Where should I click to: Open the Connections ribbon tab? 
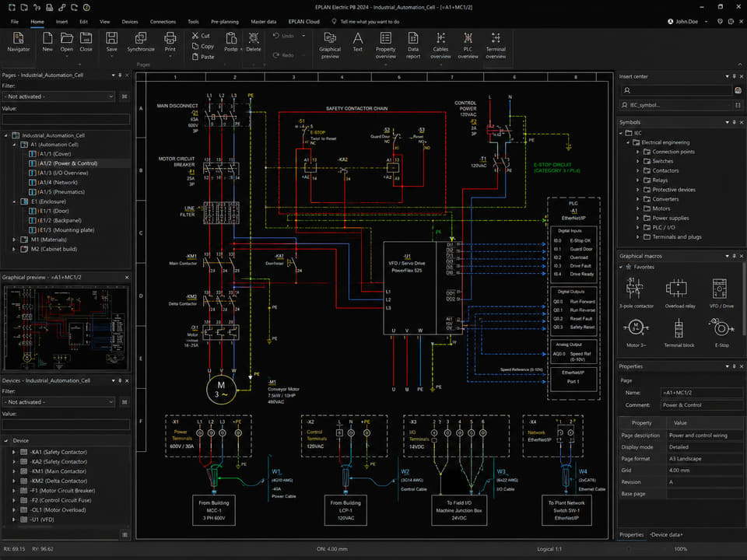(163, 22)
